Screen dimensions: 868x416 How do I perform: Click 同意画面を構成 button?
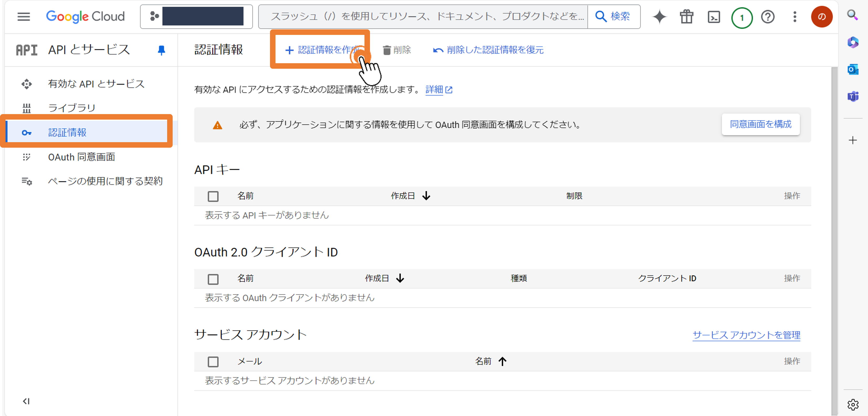(x=760, y=124)
